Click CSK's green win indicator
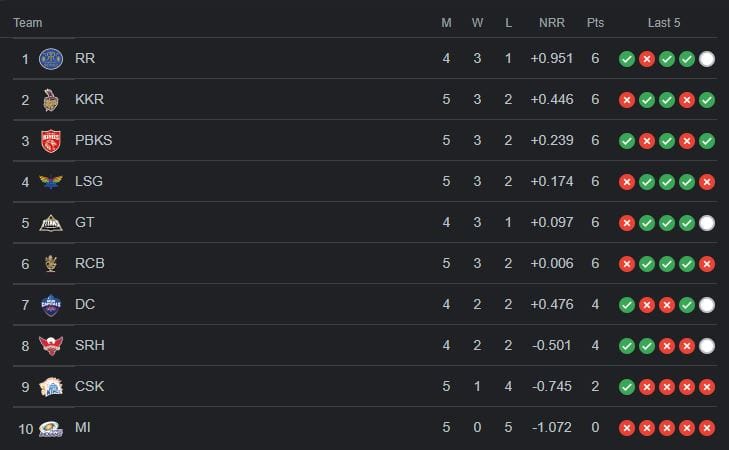Screen dimensions: 729x450 627,387
